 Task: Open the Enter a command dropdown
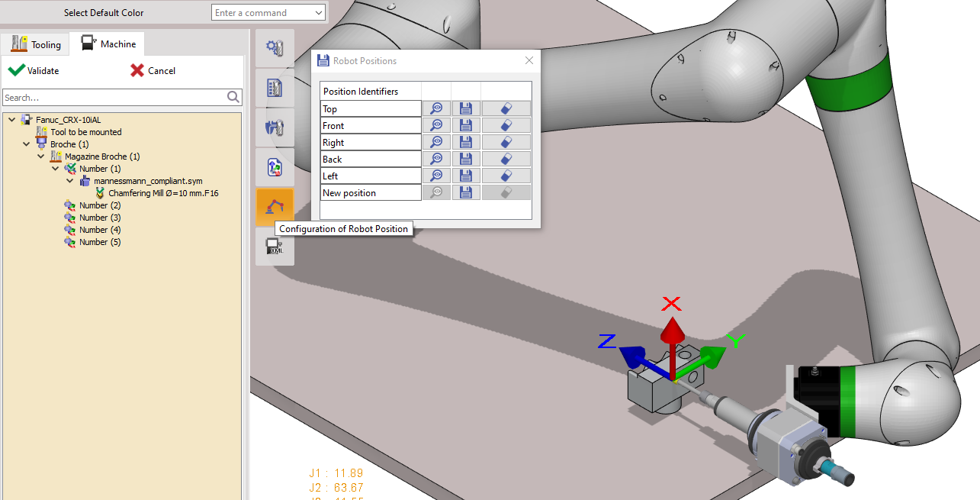318,12
